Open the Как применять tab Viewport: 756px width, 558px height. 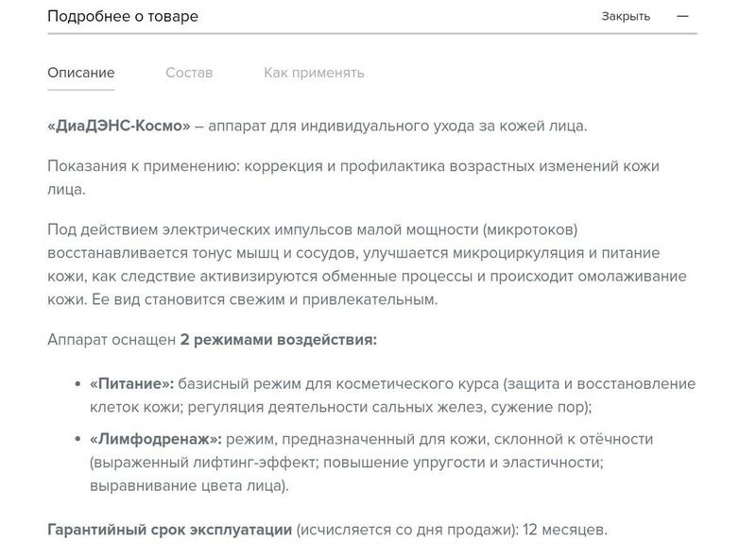tap(314, 73)
